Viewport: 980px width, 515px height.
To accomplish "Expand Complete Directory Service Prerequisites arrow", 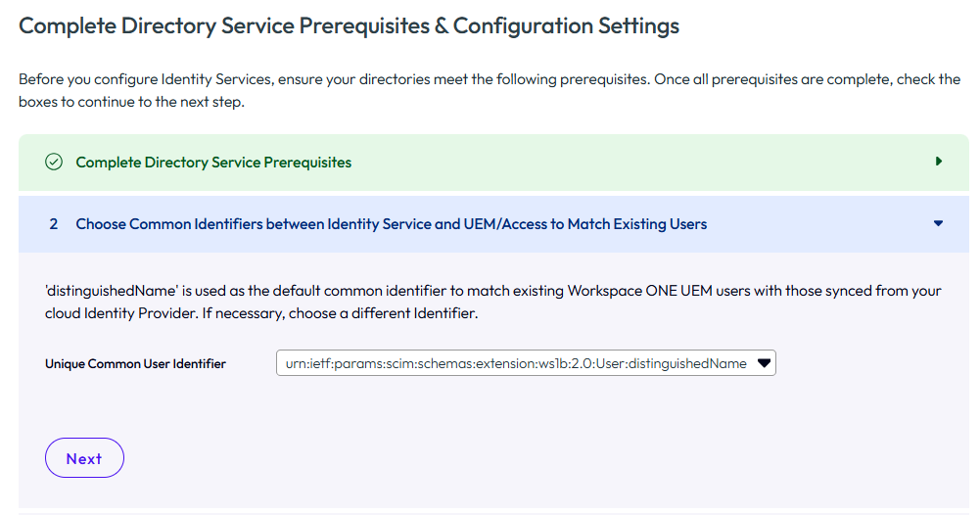I will (x=938, y=162).
